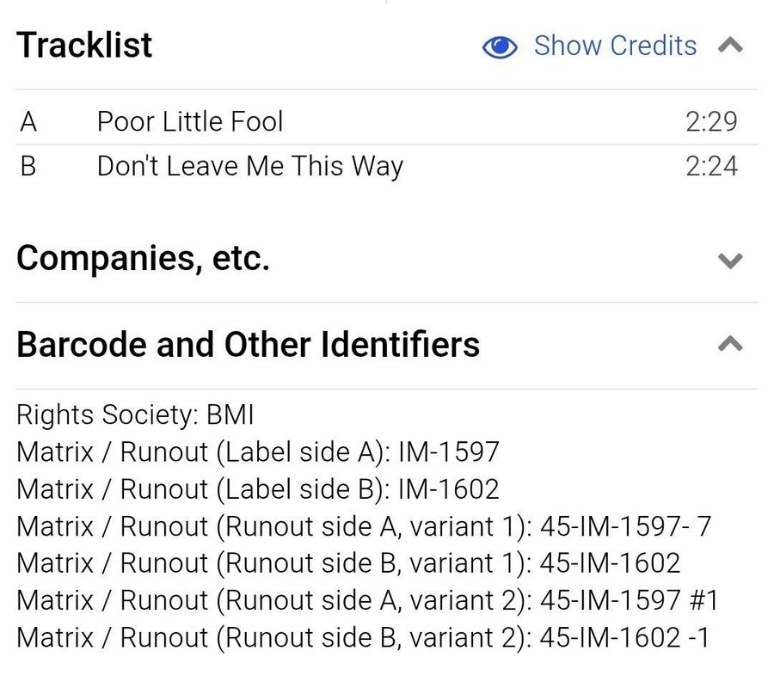Screen dimensions: 774x700
Task: Select the Barcode and Other Identifiers heading
Action: (248, 344)
